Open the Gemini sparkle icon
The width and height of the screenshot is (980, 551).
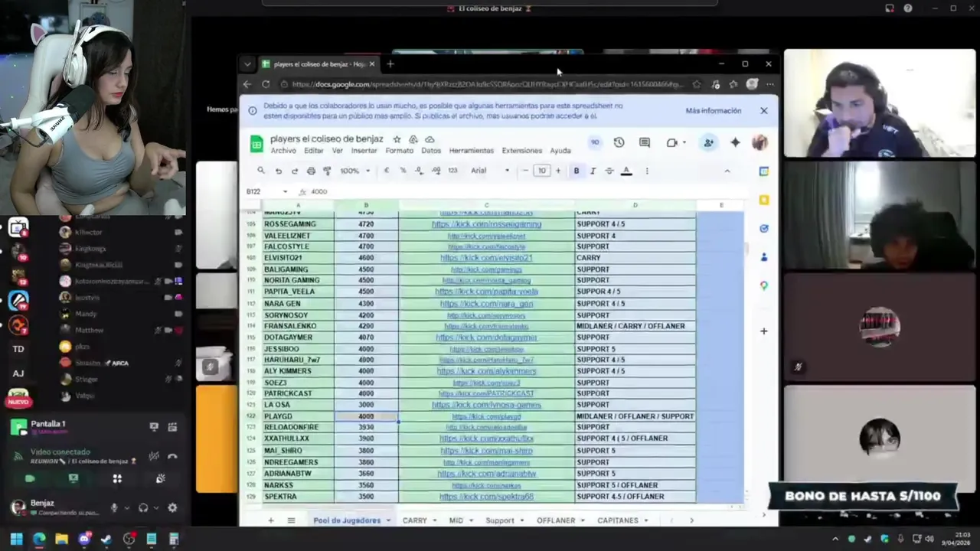click(735, 142)
